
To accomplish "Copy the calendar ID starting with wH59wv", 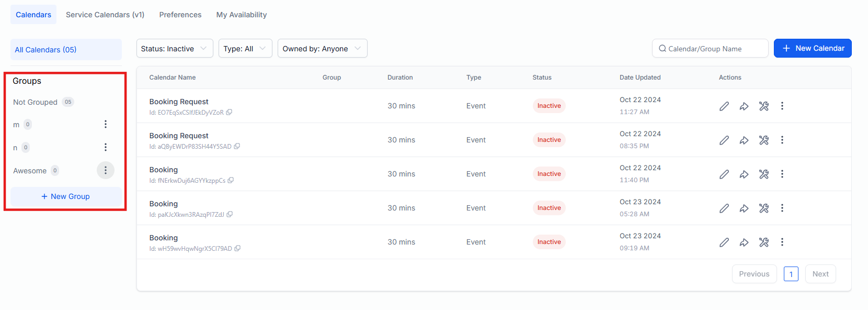I will pos(237,249).
